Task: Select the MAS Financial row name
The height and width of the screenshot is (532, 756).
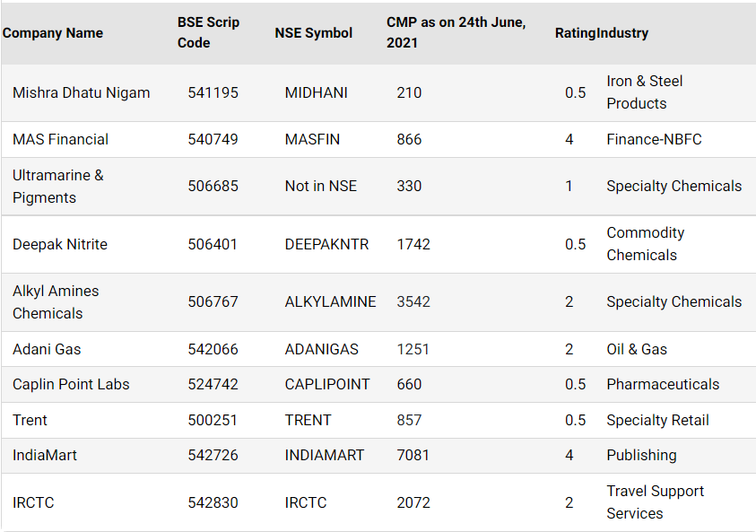Action: tap(60, 139)
